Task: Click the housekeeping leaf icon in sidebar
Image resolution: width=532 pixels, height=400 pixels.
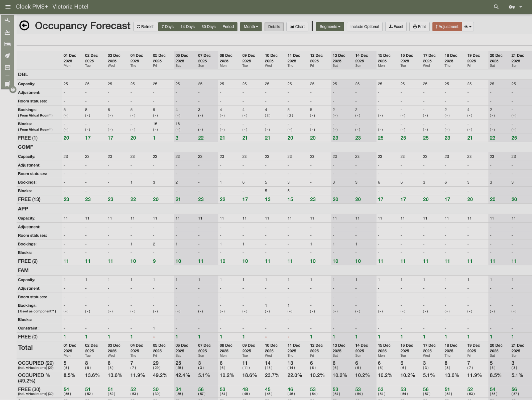Action: pos(7,56)
